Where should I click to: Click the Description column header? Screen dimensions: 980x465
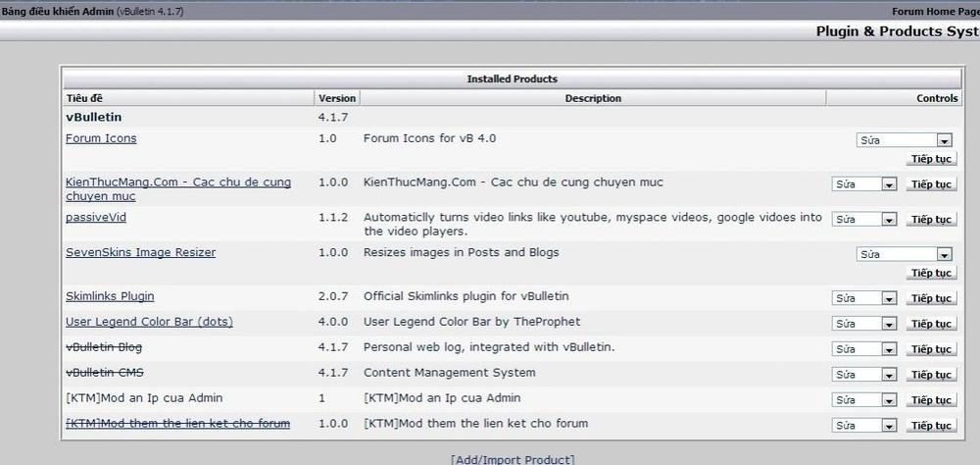(x=593, y=98)
